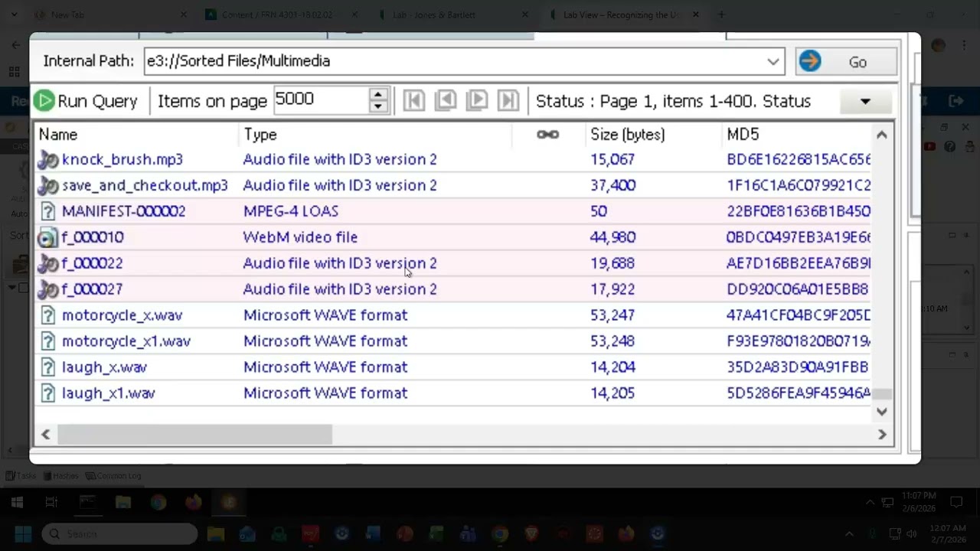The image size is (980, 551).
Task: Open the Internal Path dropdown arrow
Action: click(773, 62)
